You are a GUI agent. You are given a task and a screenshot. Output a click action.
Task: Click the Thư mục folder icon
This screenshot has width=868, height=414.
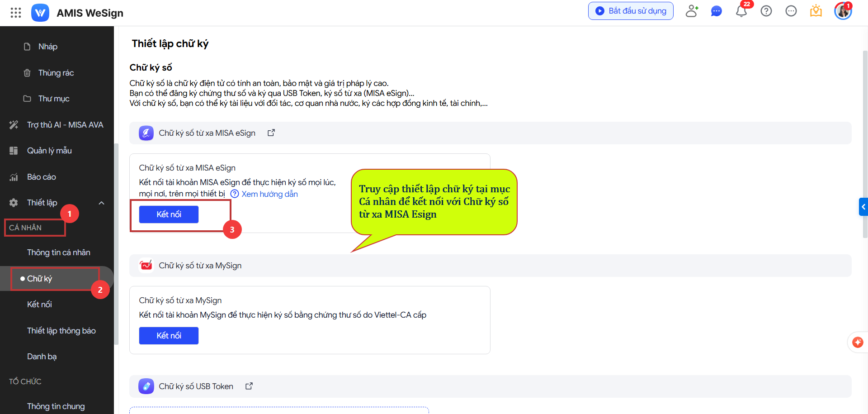pyautogui.click(x=27, y=99)
